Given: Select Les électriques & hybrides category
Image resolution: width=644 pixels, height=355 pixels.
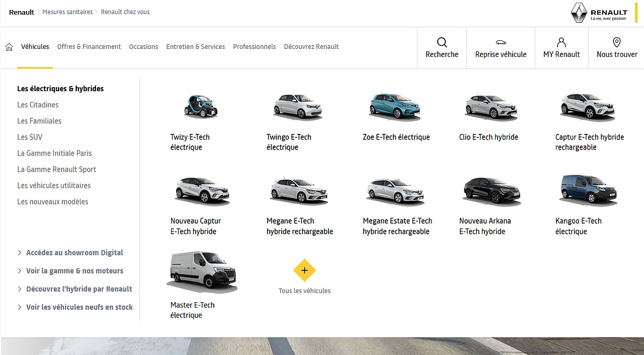Looking at the screenshot, I should [60, 89].
